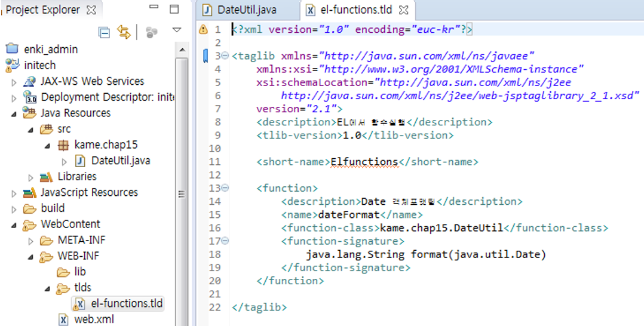644x326 pixels.
Task: Click the format(java.util.Date) signature text
Action: click(x=478, y=254)
